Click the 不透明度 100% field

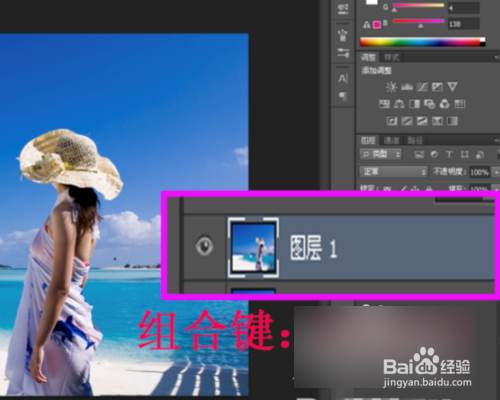click(479, 172)
